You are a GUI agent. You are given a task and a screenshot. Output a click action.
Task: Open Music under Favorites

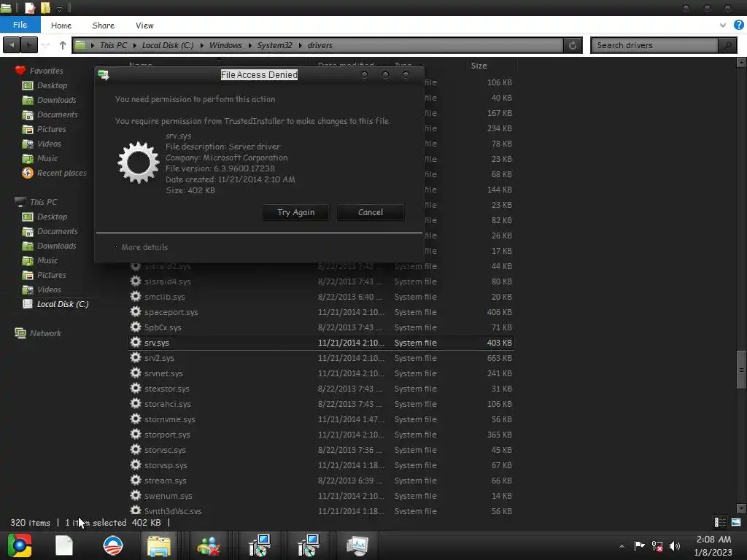tap(47, 158)
